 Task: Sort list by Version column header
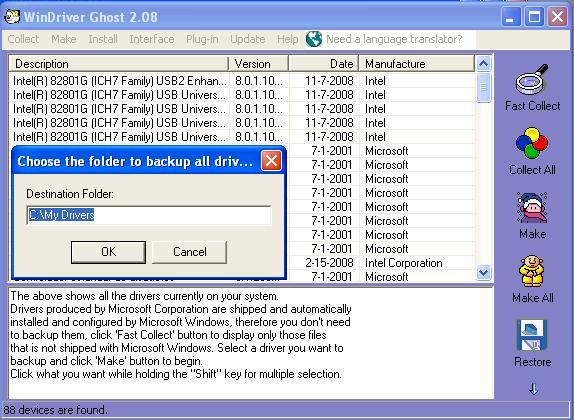(258, 64)
